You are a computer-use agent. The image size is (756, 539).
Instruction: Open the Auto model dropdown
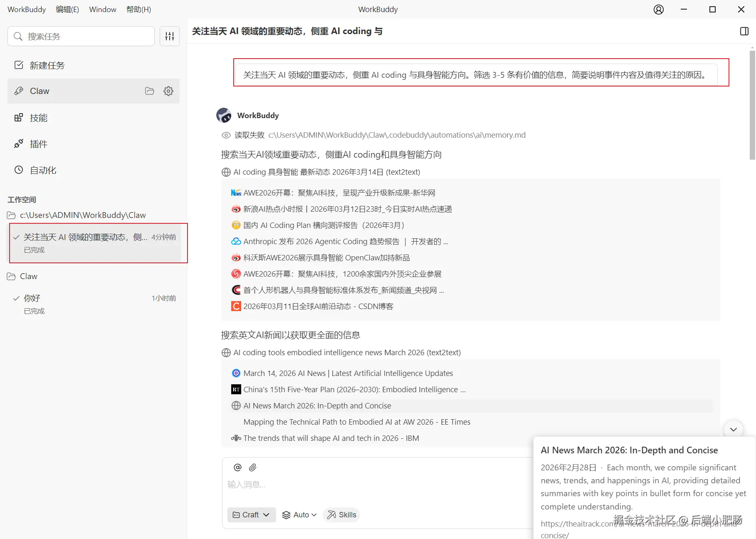tap(299, 515)
